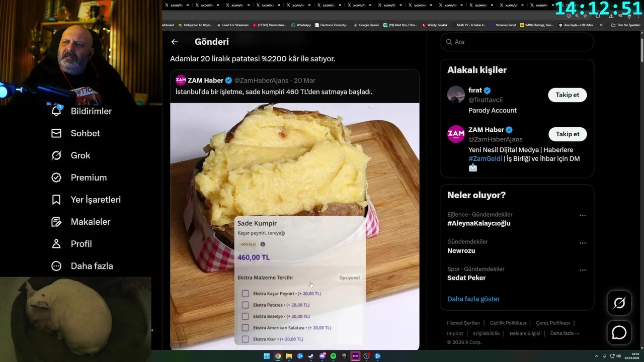Open Epic Games from the taskbar
Viewport: 644px width, 362px height.
[x=344, y=356]
